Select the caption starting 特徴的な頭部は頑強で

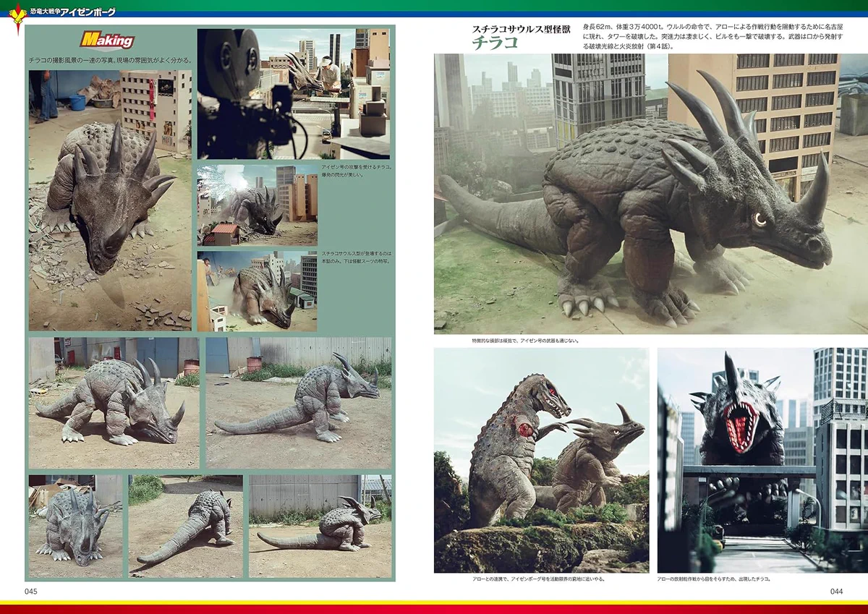[x=524, y=340]
